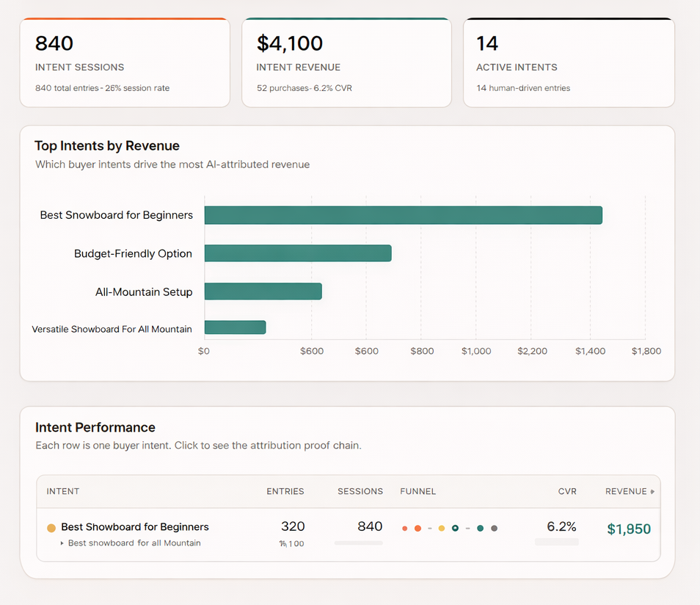Click the second orange funnel step indicator

tap(418, 527)
